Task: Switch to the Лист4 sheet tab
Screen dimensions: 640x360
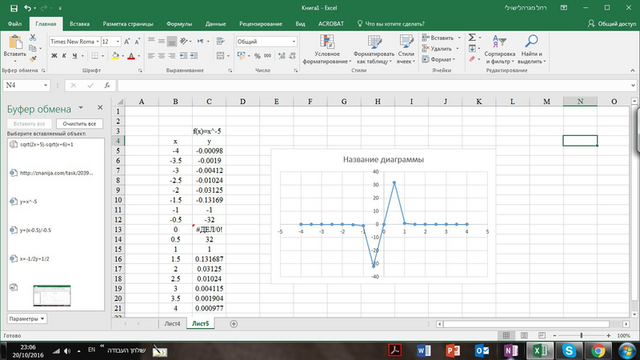Action: tap(172, 323)
